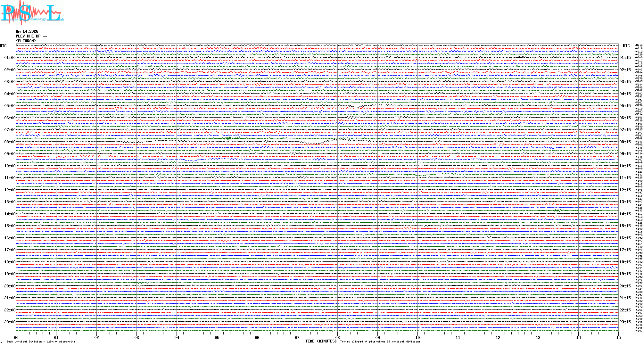Click minute 12 on bottom axis
The height and width of the screenshot is (346, 644).
click(498, 337)
